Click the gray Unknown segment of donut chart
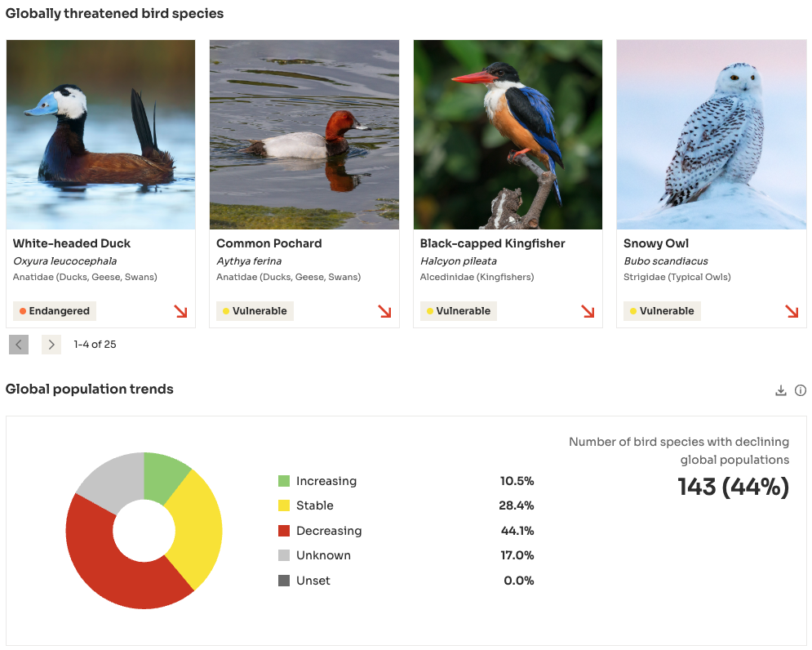812x650 pixels. point(110,474)
